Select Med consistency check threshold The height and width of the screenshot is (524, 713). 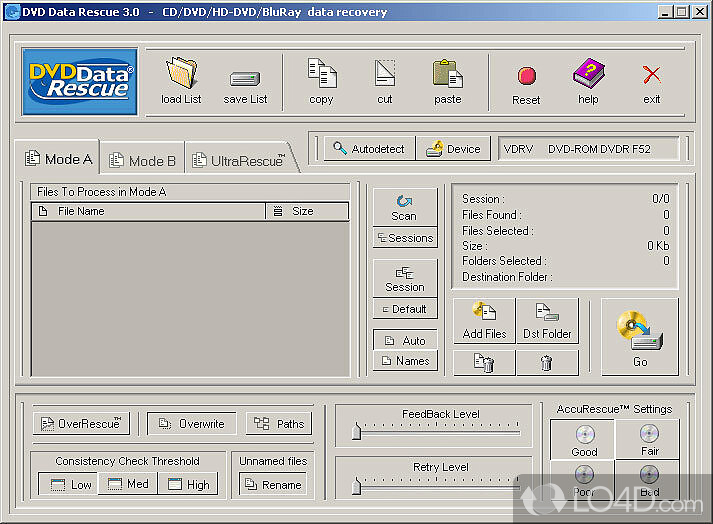[x=127, y=484]
